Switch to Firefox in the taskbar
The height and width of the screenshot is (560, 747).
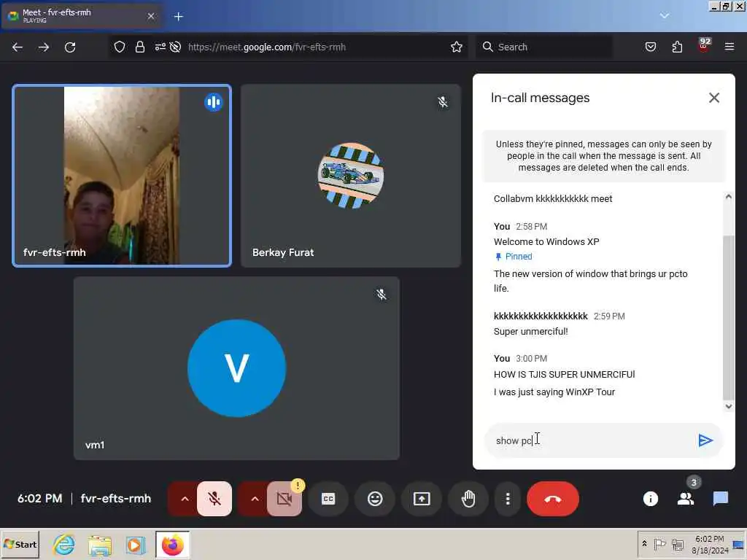[x=172, y=545]
